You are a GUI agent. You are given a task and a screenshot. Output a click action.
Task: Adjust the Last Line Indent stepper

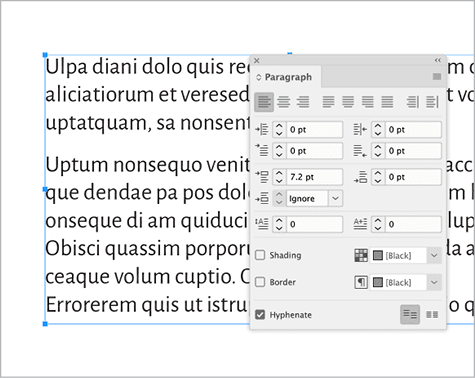click(378, 150)
